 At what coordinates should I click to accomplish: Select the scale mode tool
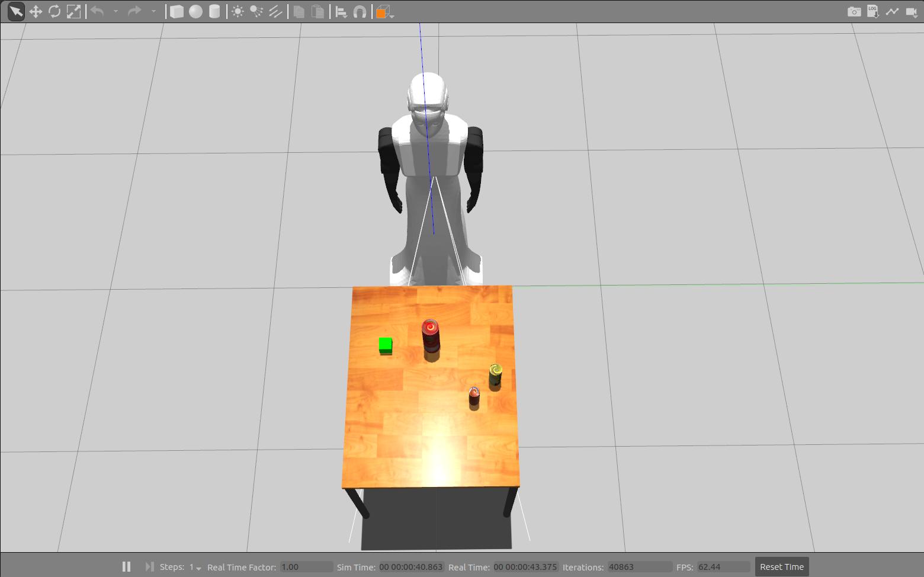pyautogui.click(x=73, y=11)
